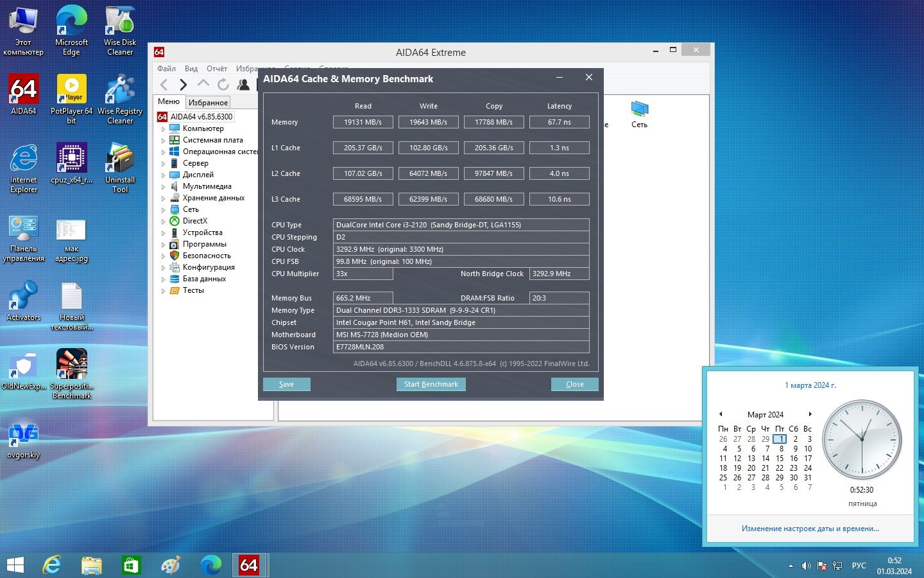Open date and time settings link

(810, 529)
